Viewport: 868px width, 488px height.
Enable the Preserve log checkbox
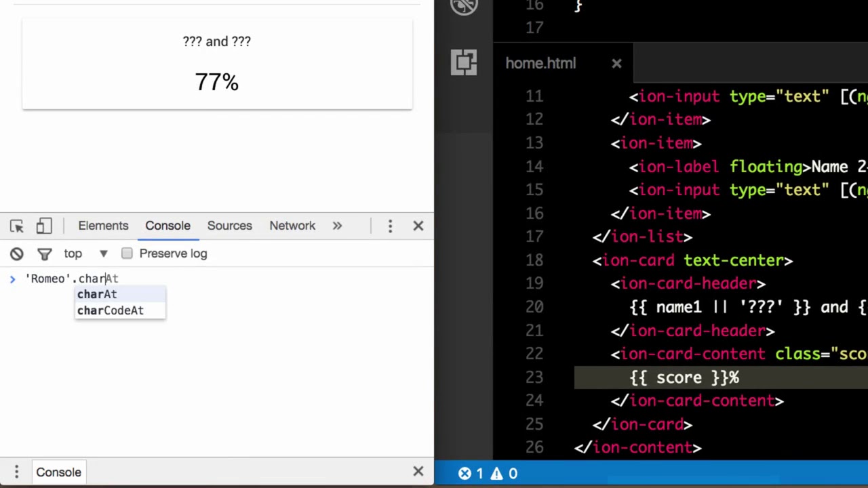127,253
